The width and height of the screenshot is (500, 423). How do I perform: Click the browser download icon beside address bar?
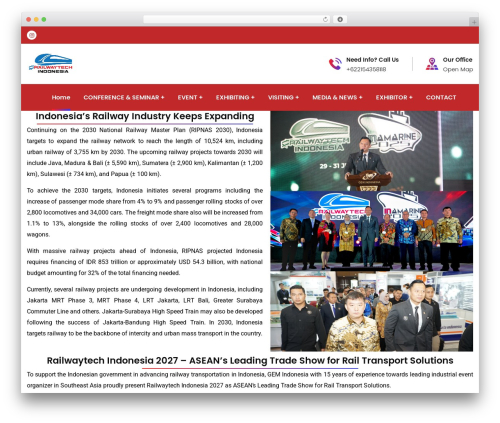pos(340,19)
